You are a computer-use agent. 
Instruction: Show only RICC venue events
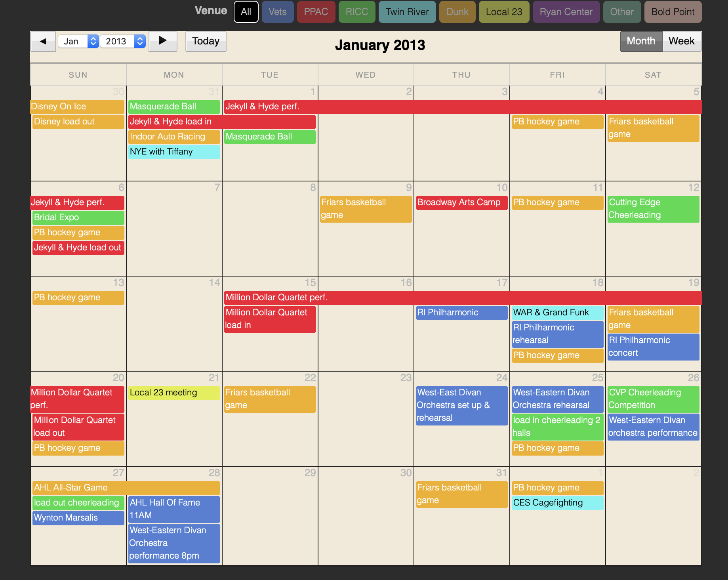coord(356,12)
